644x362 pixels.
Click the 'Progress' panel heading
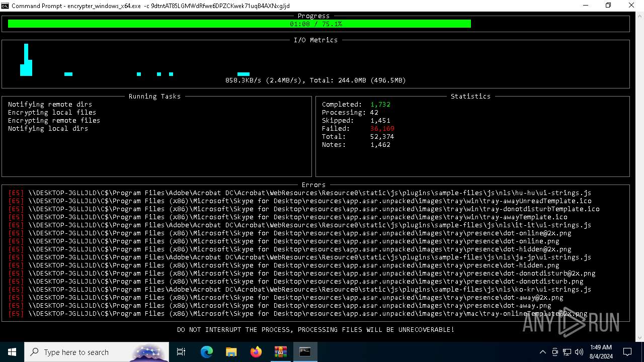click(x=313, y=16)
